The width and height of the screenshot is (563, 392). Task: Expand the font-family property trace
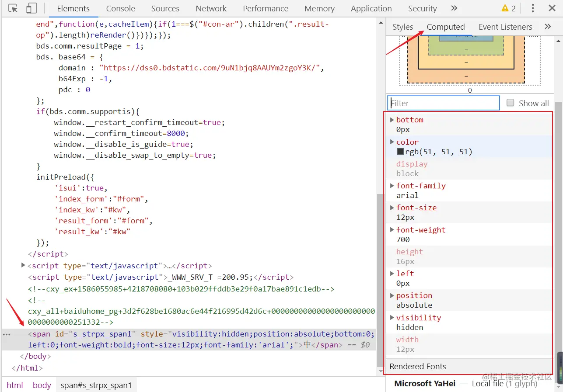[392, 185]
